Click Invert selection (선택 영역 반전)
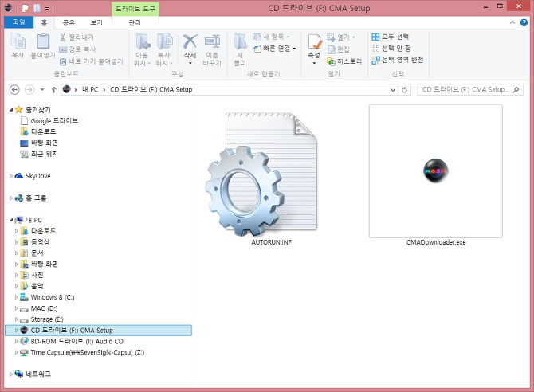This screenshot has width=534, height=392. tap(398, 60)
